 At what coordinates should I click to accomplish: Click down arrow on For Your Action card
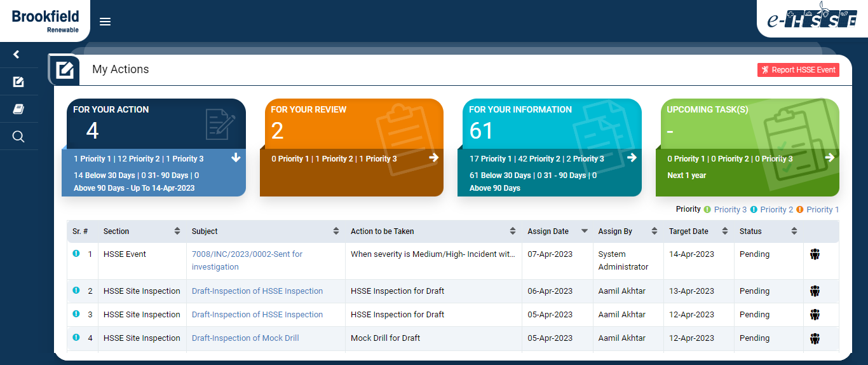coord(236,158)
